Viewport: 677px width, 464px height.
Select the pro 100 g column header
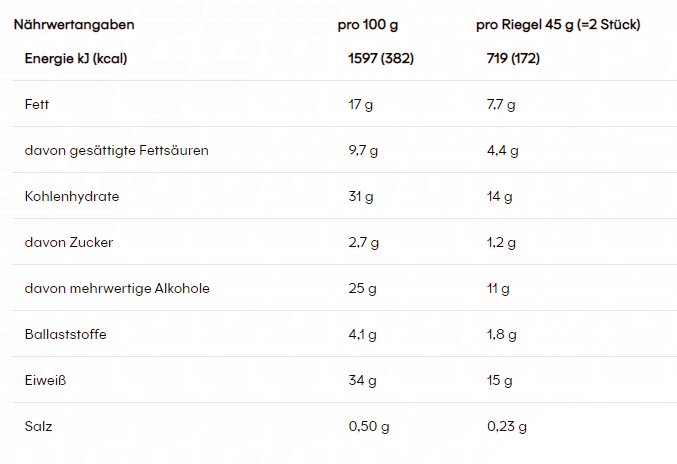click(367, 25)
